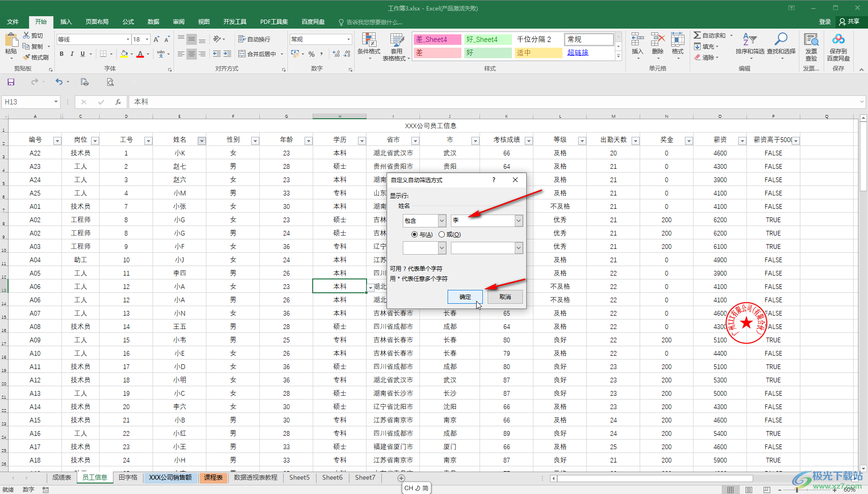Open the font size dropdown

[147, 39]
